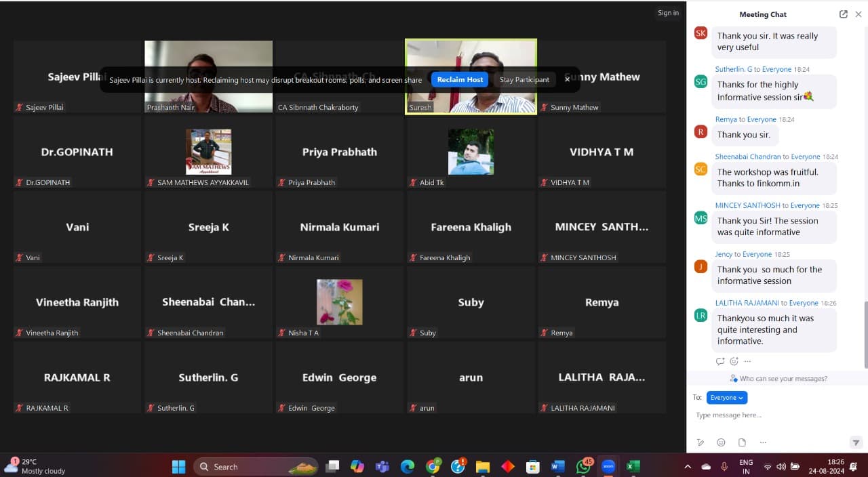Open WhatsApp from the taskbar
Screen dimensions: 868x477
[x=583, y=466]
